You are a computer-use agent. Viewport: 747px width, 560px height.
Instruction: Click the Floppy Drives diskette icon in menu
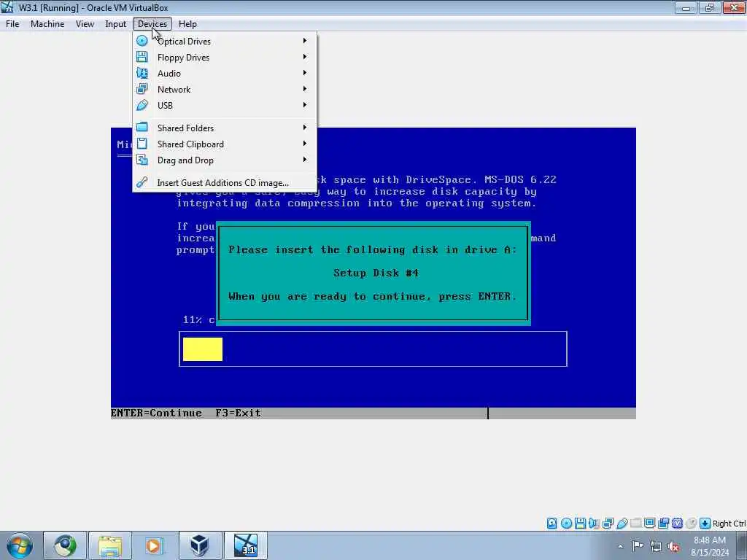(142, 57)
